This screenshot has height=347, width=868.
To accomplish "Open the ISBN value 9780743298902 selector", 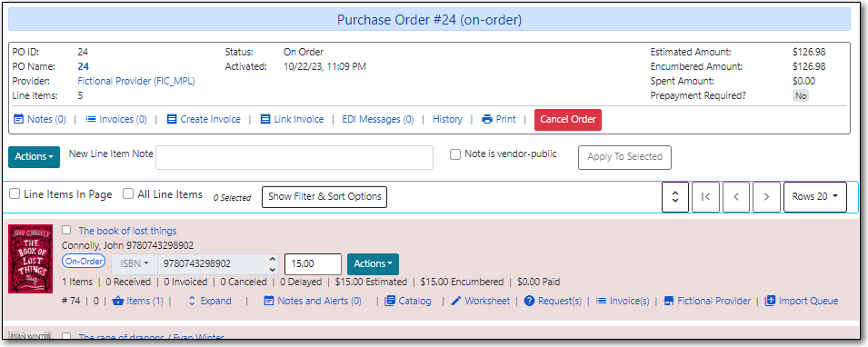I will click(x=218, y=264).
